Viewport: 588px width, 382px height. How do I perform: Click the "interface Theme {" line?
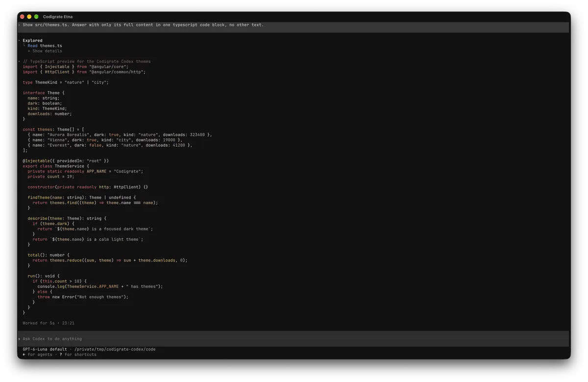pos(44,93)
